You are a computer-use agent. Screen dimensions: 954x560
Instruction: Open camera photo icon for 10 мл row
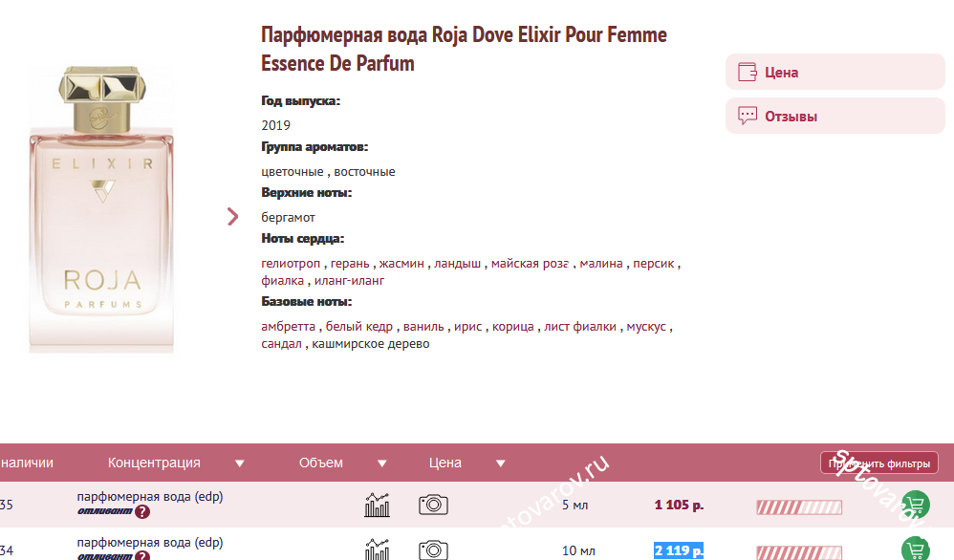(433, 550)
